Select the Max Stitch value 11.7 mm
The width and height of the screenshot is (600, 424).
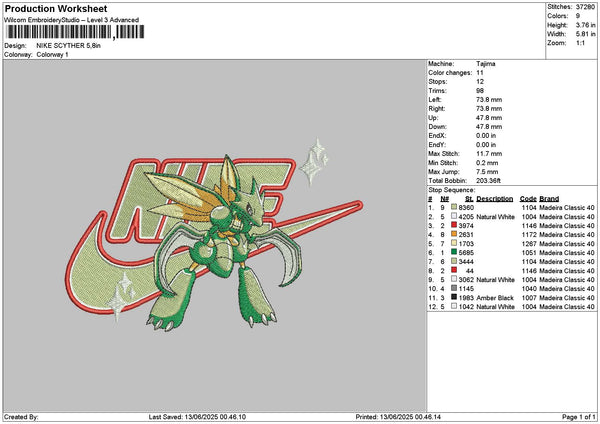click(489, 153)
